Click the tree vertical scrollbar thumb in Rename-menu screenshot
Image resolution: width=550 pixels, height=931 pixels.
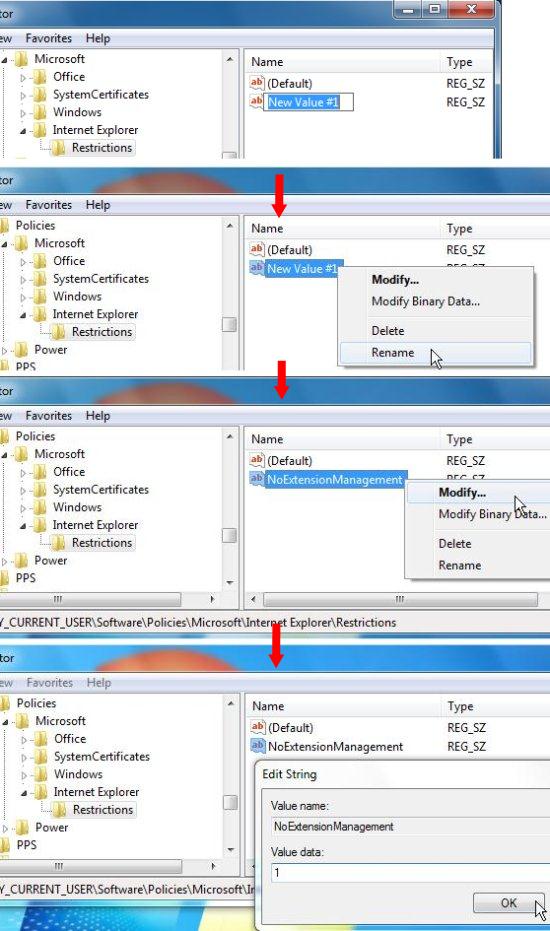tap(229, 324)
